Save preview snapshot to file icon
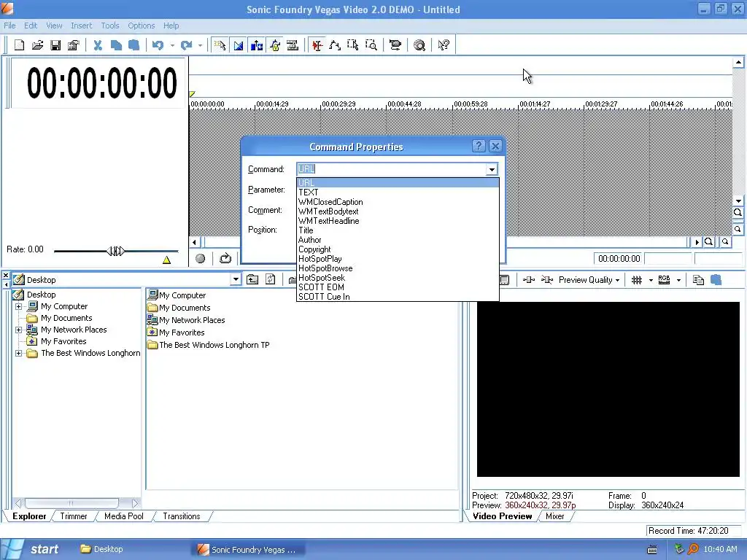747x560 pixels. [716, 280]
